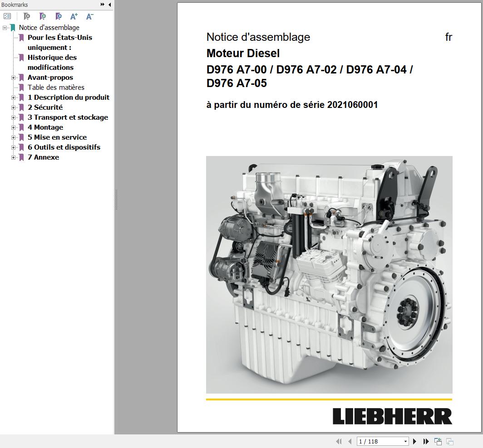Viewport: 483px width, 448px height.
Task: Go to 1 Description du produit
Action: pos(69,97)
